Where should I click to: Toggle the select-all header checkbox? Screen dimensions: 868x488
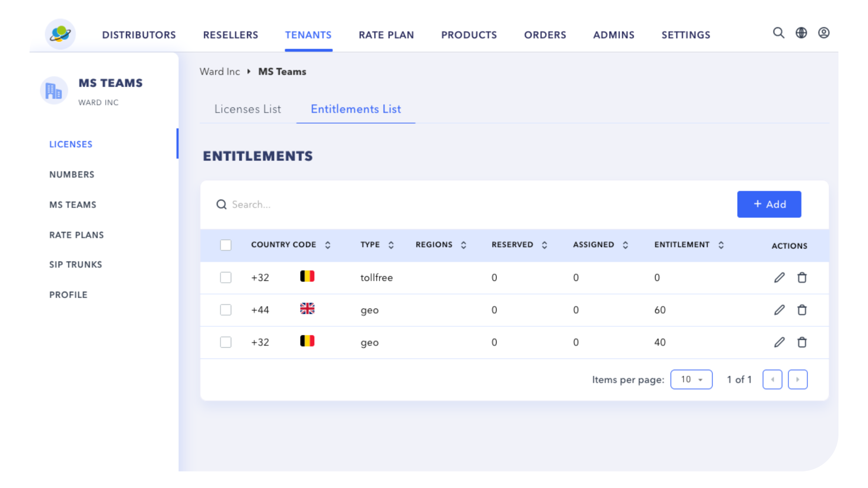coord(226,245)
